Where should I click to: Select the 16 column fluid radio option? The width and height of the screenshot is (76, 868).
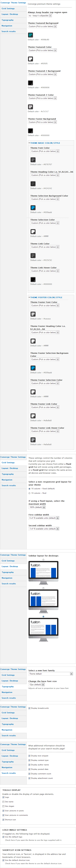click(x=30, y=493)
